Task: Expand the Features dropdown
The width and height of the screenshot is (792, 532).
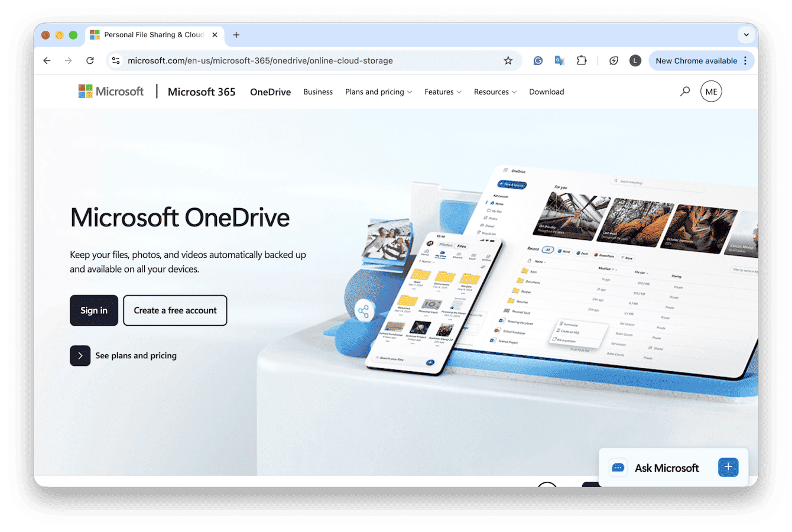Action: point(443,92)
